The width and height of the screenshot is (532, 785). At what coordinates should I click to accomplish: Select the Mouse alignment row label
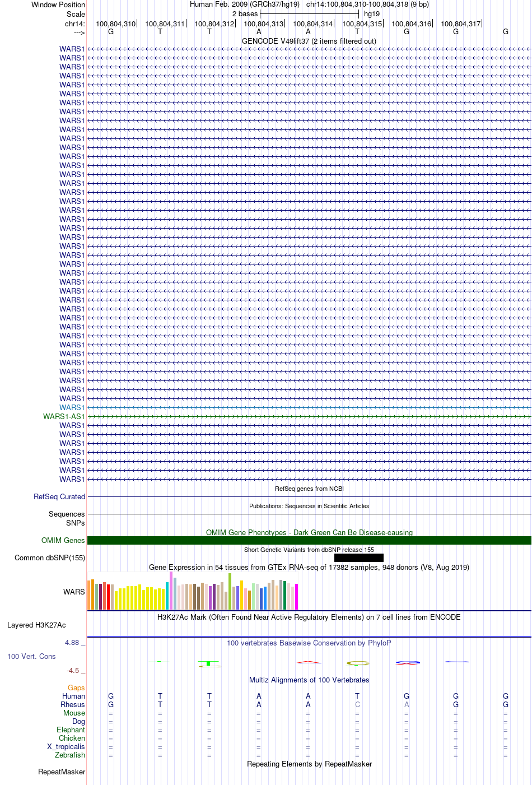point(74,713)
